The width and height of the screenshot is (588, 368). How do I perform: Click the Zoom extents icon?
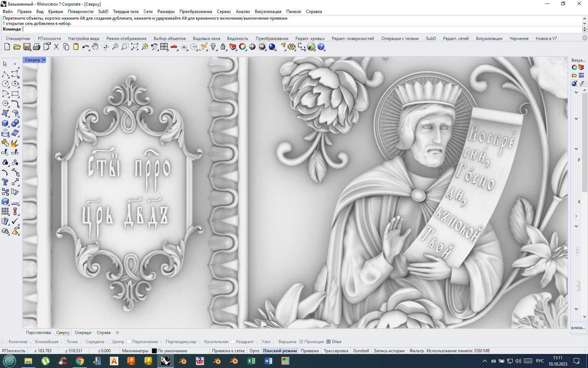pyautogui.click(x=135, y=47)
